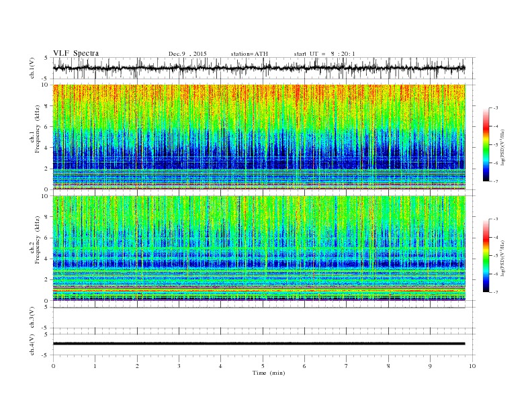The height and width of the screenshot is (411, 532).
Task: Click the "2" tick on the time axis
Action: pos(137,366)
